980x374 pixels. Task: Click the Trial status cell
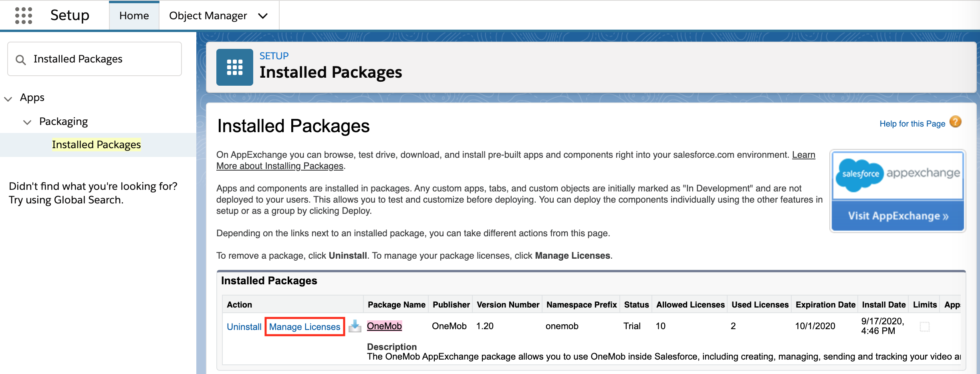click(x=632, y=326)
